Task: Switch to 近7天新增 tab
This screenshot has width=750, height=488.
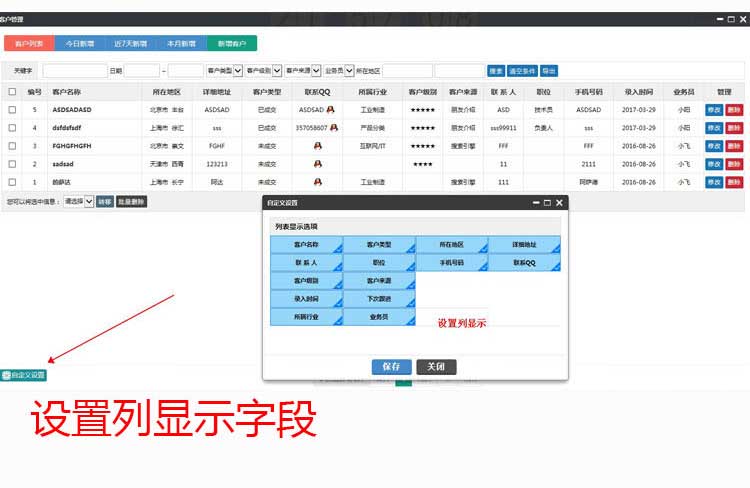Action: [131, 44]
